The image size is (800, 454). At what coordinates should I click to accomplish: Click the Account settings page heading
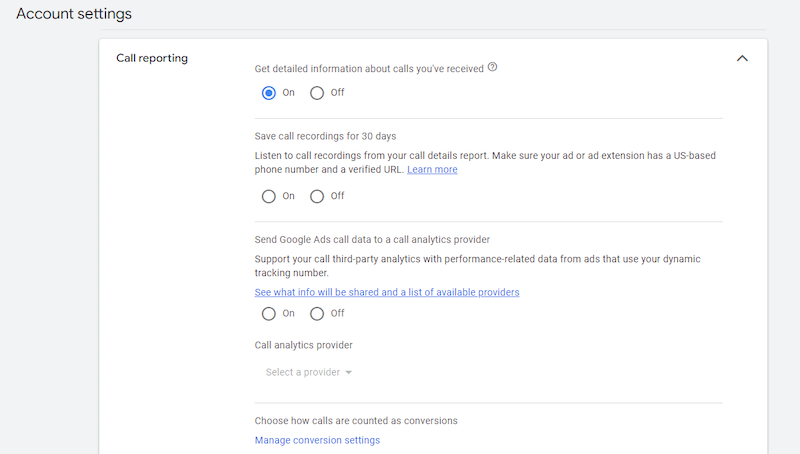coord(74,14)
